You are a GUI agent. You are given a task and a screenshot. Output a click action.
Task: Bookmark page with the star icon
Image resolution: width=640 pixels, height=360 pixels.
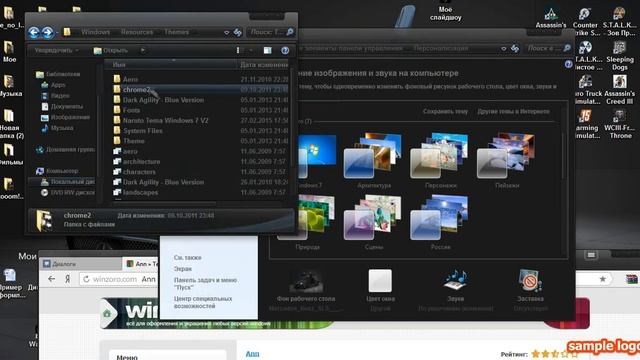[x=602, y=279]
